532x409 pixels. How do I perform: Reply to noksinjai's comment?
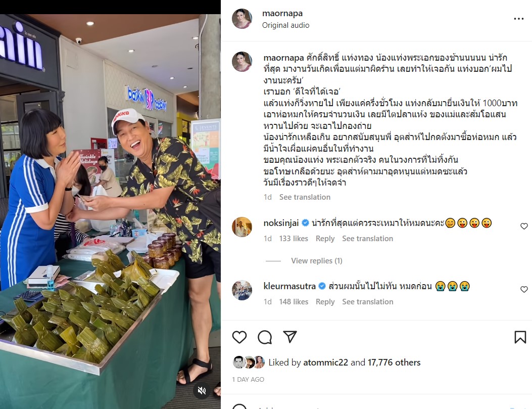(325, 239)
